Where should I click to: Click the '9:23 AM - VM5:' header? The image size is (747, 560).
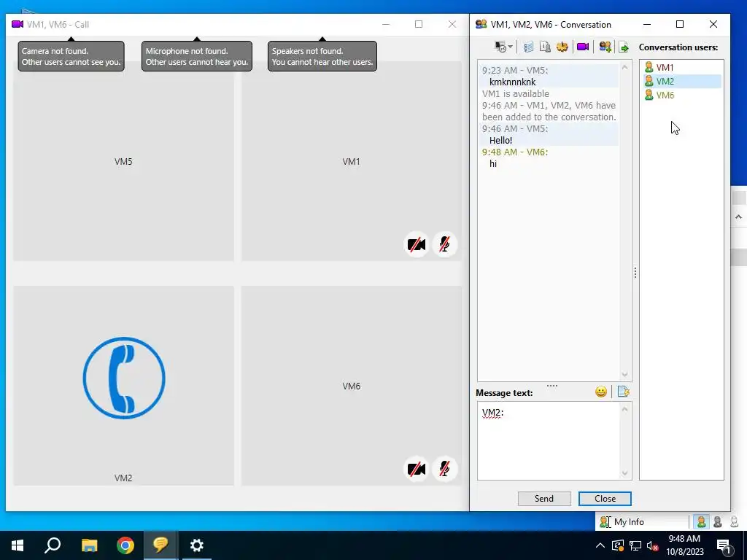point(515,71)
